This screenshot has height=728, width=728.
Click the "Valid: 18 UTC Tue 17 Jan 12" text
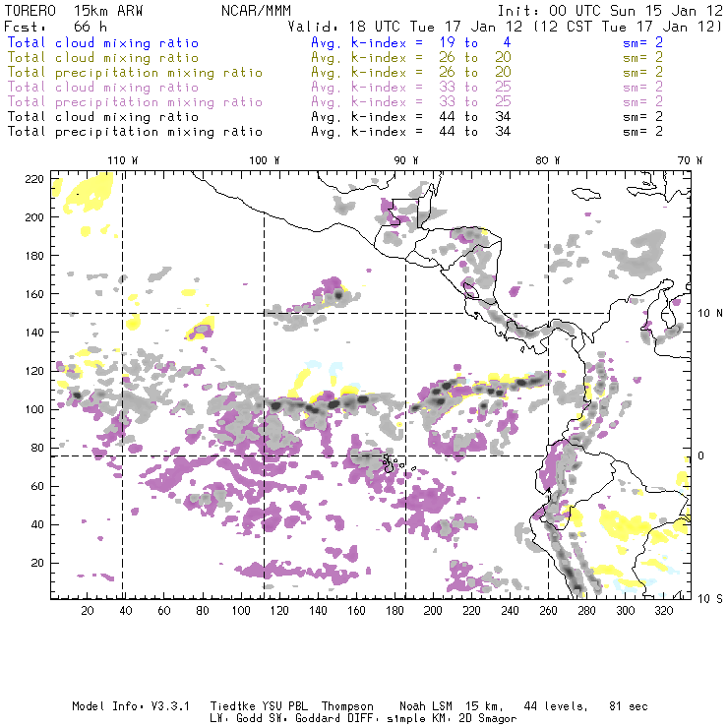404,27
